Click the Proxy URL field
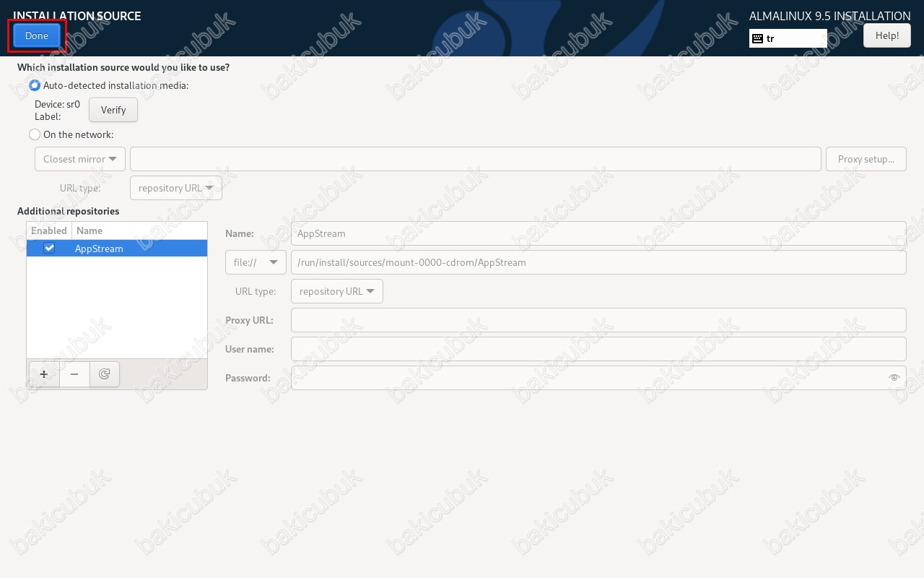The height and width of the screenshot is (578, 924). coord(598,320)
